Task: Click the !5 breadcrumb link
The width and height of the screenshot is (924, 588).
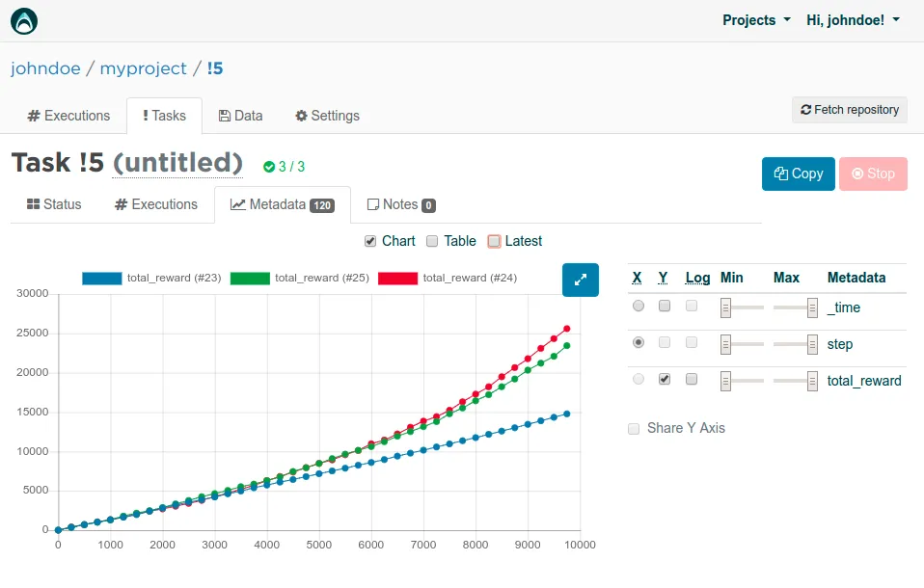Action: point(215,68)
